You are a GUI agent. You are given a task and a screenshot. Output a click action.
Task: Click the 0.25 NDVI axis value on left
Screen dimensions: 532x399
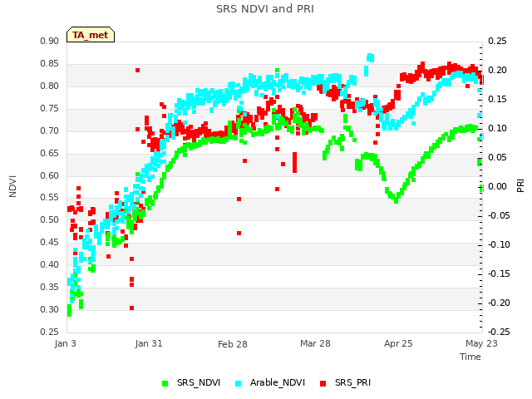coord(50,332)
